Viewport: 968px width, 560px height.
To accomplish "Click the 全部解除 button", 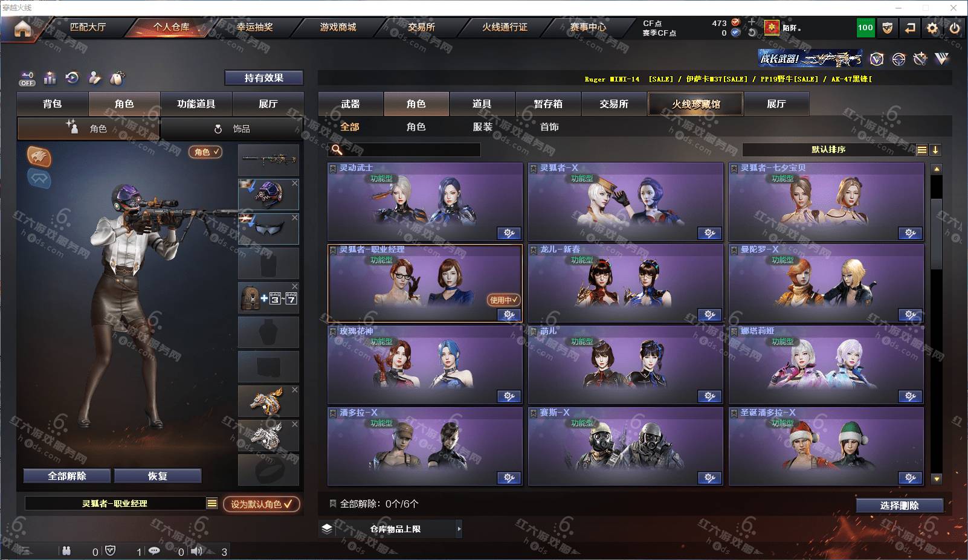I will [x=67, y=476].
